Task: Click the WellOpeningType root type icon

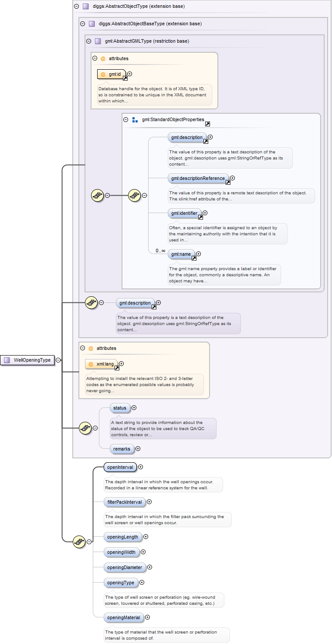Action: [x=7, y=360]
